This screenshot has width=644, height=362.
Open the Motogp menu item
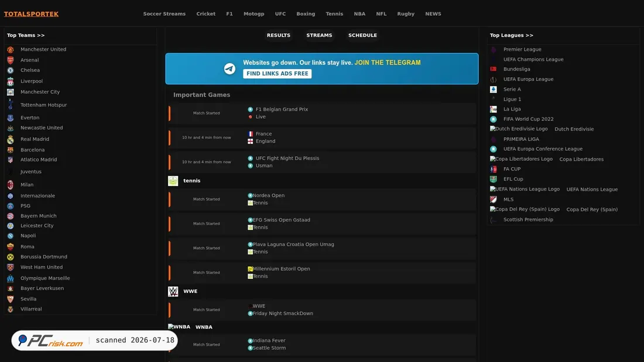pyautogui.click(x=254, y=14)
